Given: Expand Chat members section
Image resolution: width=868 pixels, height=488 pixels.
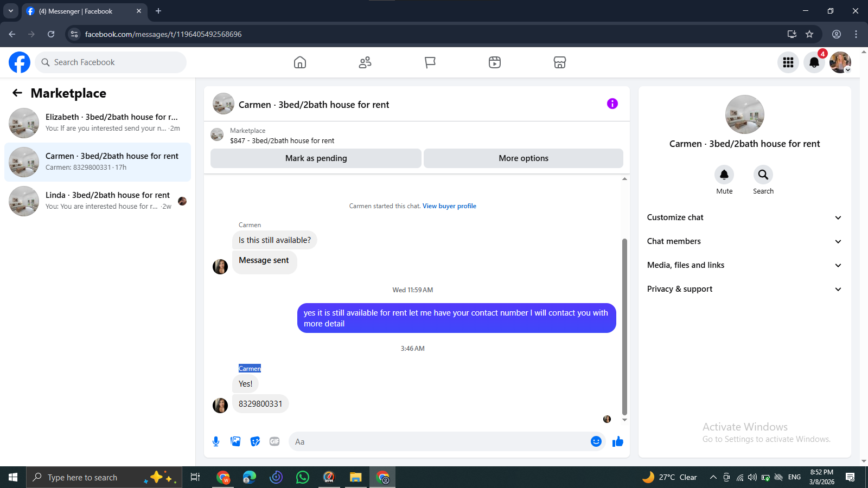Looking at the screenshot, I should tap(744, 241).
